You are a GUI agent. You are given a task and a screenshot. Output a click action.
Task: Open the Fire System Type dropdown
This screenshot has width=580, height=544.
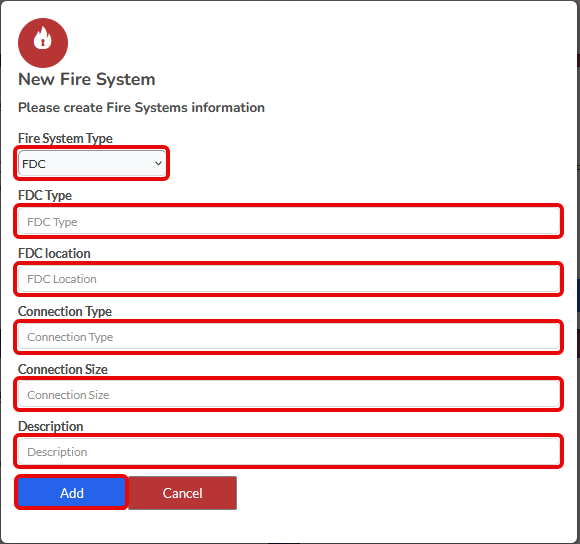[x=92, y=163]
